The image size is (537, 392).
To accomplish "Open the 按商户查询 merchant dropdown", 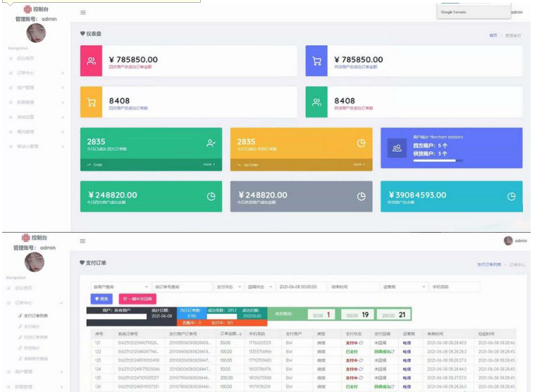I will click(x=121, y=287).
